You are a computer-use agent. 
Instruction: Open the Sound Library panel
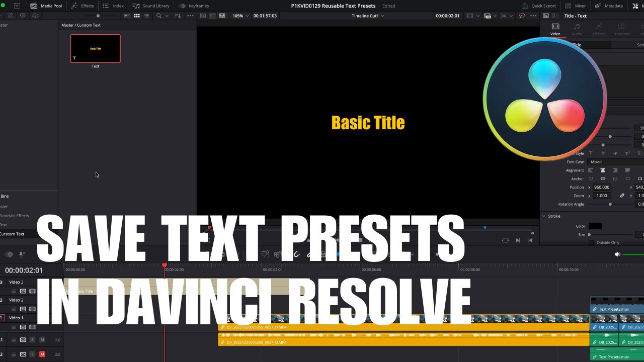[x=151, y=6]
